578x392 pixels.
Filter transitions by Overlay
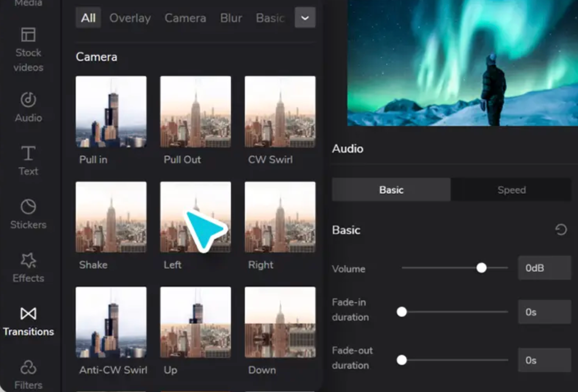pyautogui.click(x=130, y=18)
